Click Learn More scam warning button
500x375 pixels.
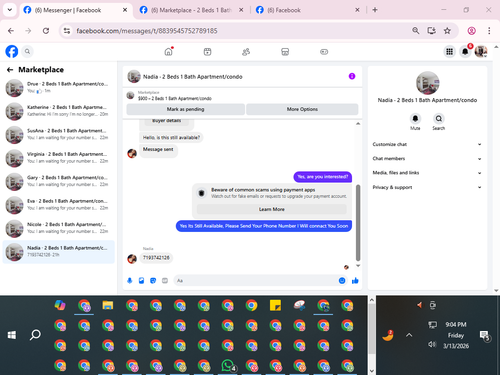pos(272,209)
